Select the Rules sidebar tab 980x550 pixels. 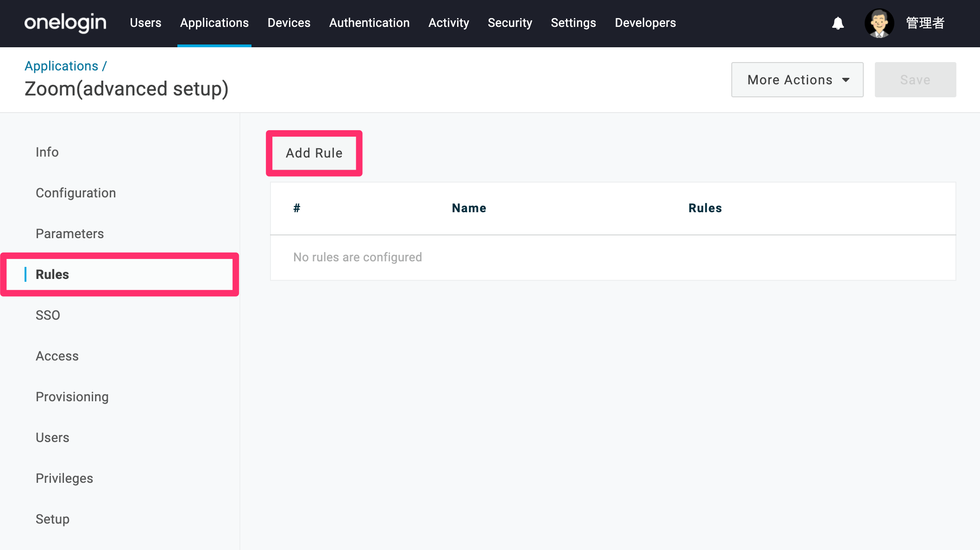119,274
